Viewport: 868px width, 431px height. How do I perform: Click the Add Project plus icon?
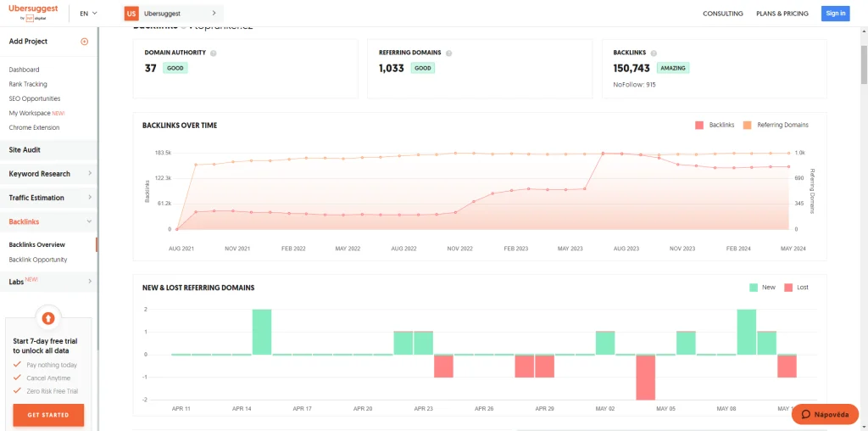pos(84,42)
